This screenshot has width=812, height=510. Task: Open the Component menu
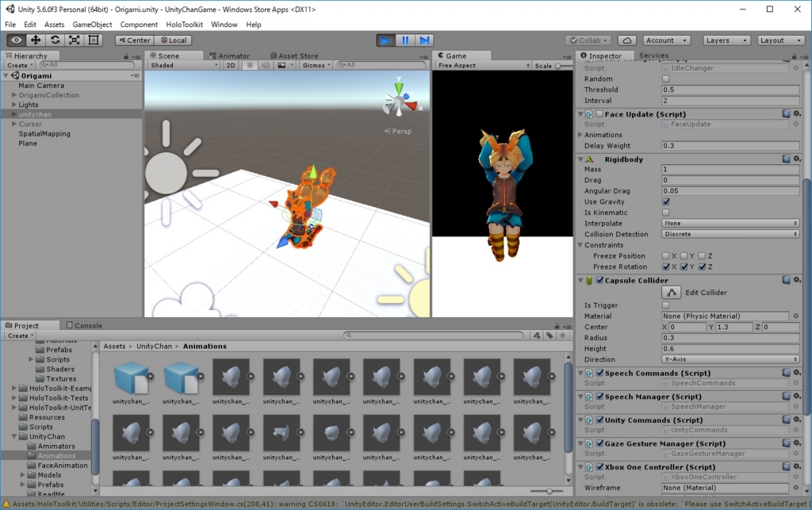[x=139, y=25]
